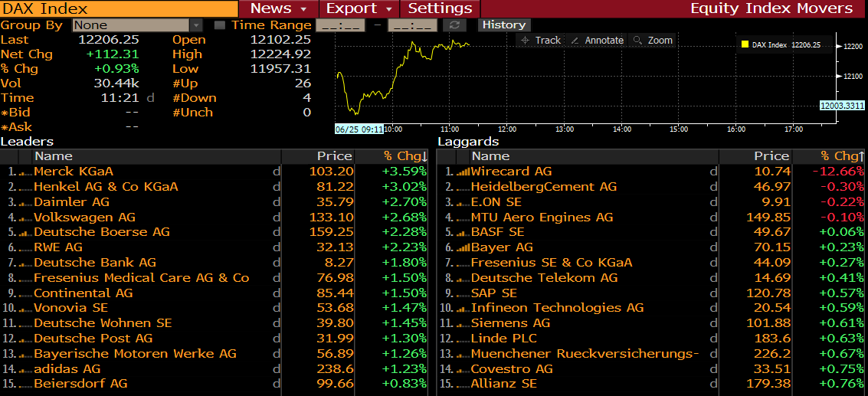
Task: Click the volume bars icon beside Vonovia SE
Action: pyautogui.click(x=25, y=308)
